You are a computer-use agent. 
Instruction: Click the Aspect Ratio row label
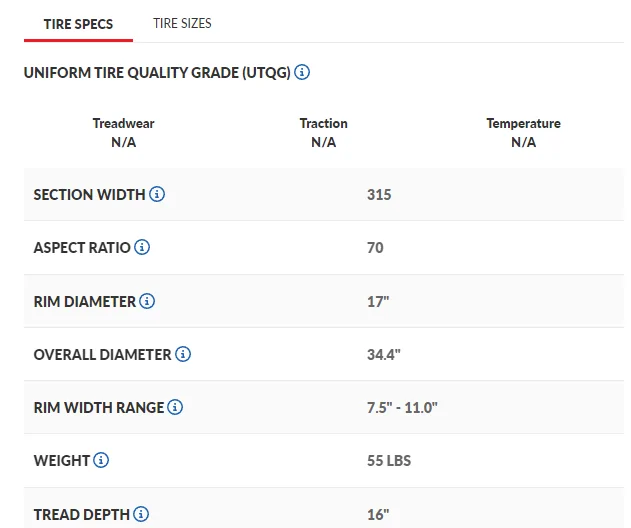(x=82, y=248)
